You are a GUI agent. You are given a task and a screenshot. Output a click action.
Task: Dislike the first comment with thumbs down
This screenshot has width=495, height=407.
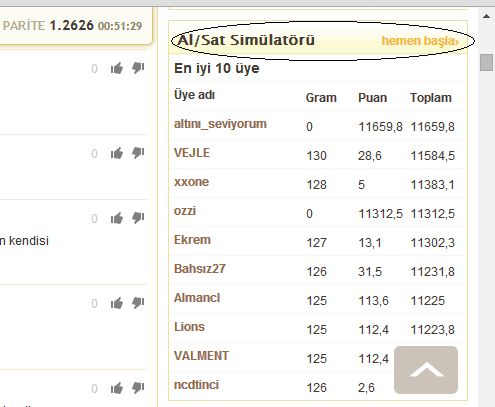tap(138, 68)
